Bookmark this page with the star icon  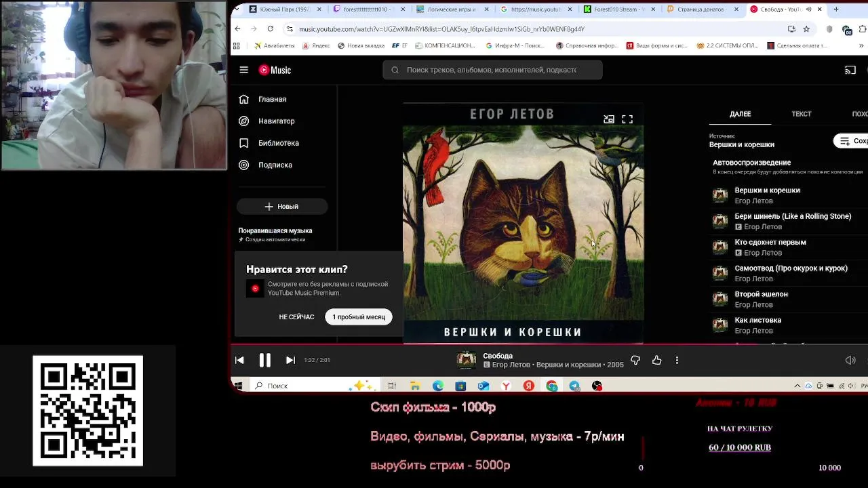[806, 29]
